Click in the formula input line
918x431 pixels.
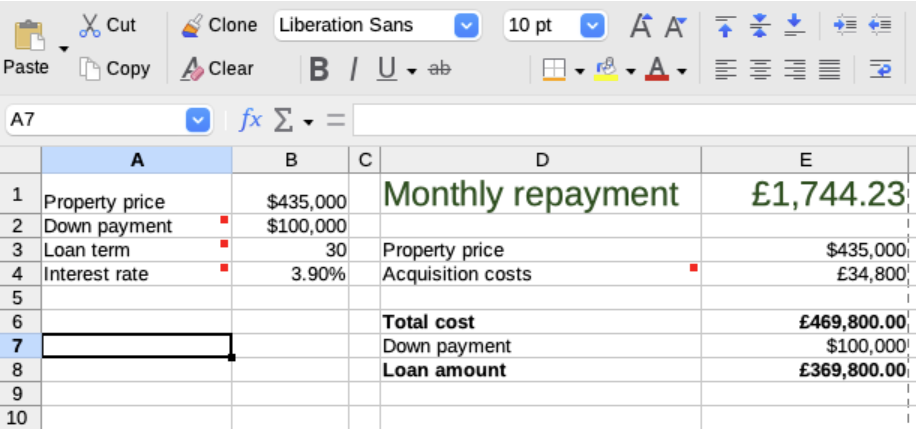point(630,120)
